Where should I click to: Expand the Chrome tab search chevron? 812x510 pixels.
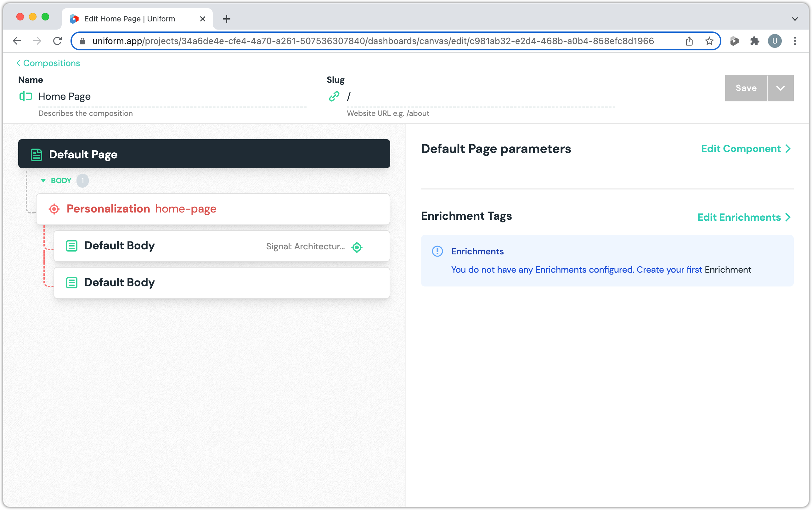(x=795, y=19)
